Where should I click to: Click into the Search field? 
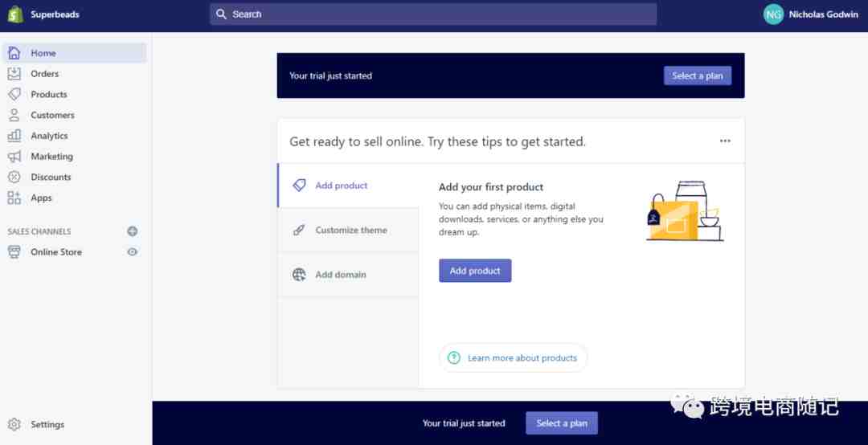coord(433,14)
